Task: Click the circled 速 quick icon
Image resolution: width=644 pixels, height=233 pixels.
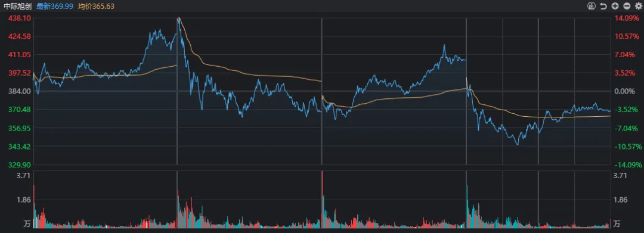Action: (591, 6)
